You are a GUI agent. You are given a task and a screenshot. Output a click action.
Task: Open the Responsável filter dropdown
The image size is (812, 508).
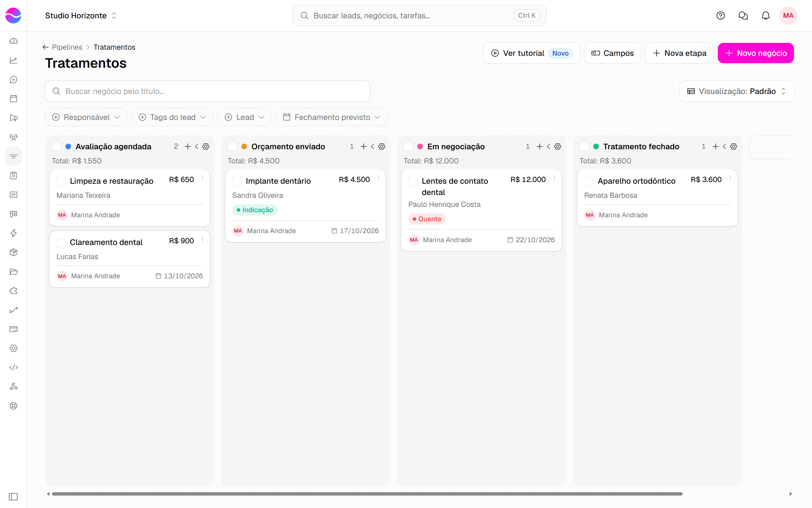(86, 117)
